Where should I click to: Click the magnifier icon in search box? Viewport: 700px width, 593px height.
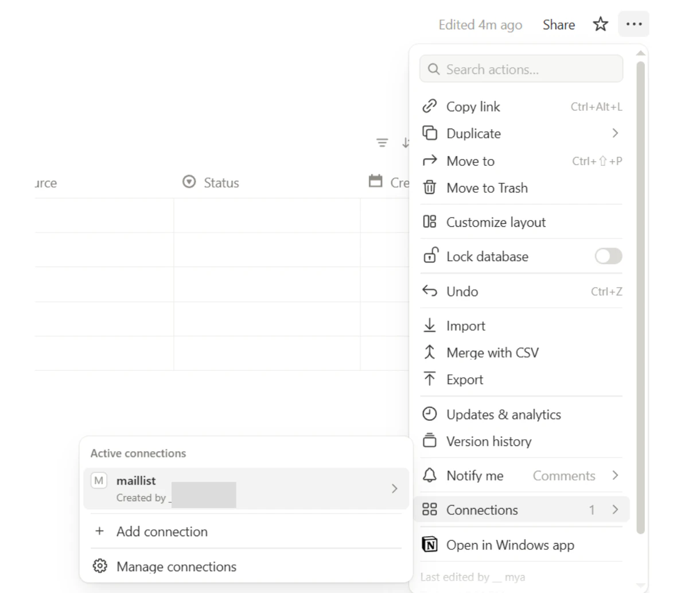pyautogui.click(x=434, y=69)
